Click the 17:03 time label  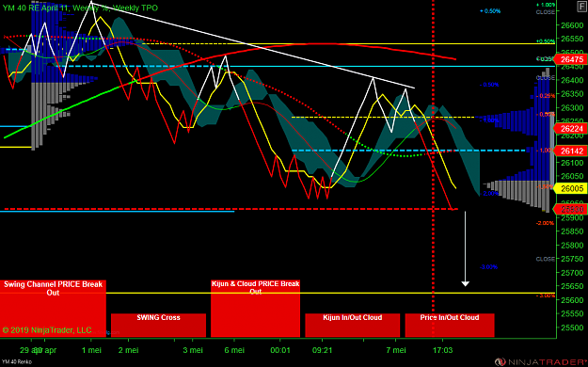[x=442, y=350]
